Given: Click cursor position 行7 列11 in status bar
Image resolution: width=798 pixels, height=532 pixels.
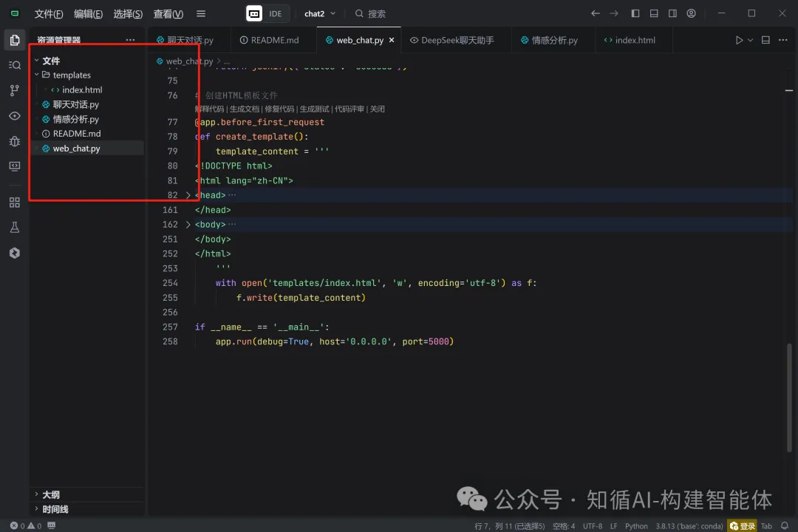Looking at the screenshot, I should [509, 526].
